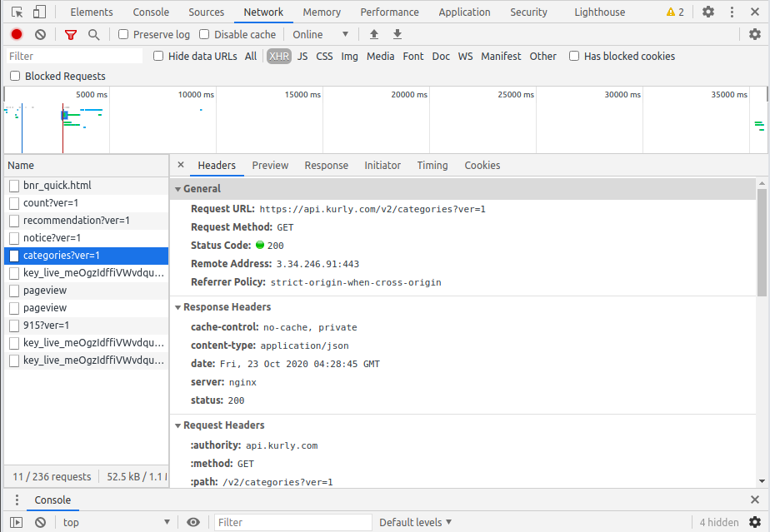Viewport: 770px width, 532px height.
Task: Select the bnr_quick.html request
Action: coord(87,186)
